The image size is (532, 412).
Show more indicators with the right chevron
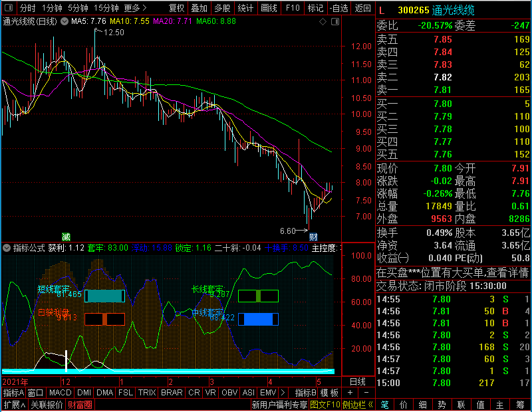point(283,393)
